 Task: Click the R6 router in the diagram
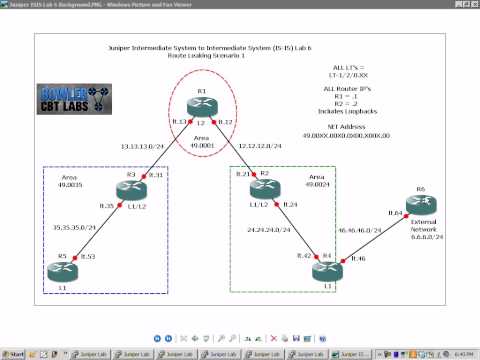point(421,205)
